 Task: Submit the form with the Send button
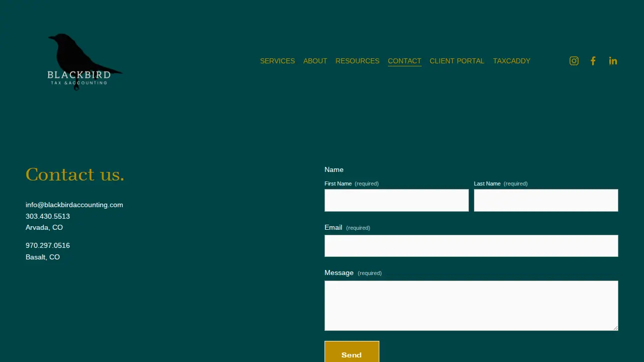(x=352, y=352)
